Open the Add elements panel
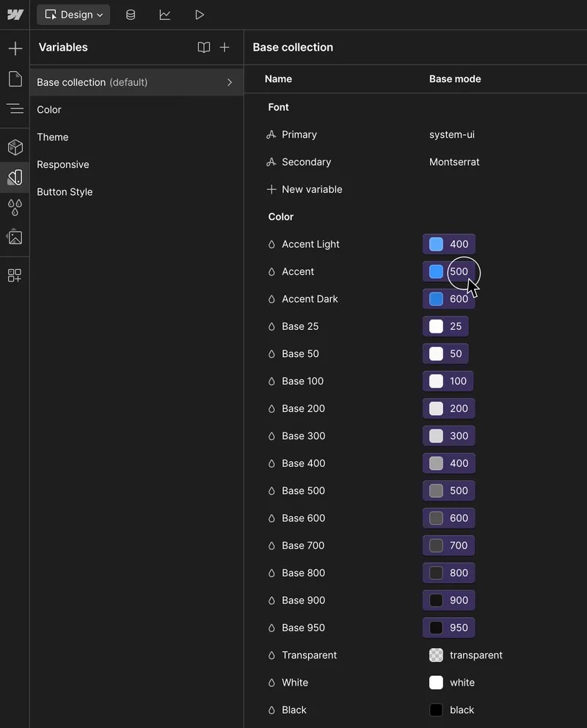587x728 pixels. coord(15,48)
